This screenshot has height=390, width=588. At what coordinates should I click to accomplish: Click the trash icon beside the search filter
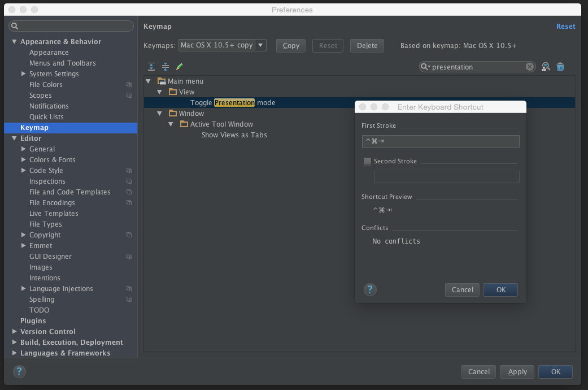560,67
